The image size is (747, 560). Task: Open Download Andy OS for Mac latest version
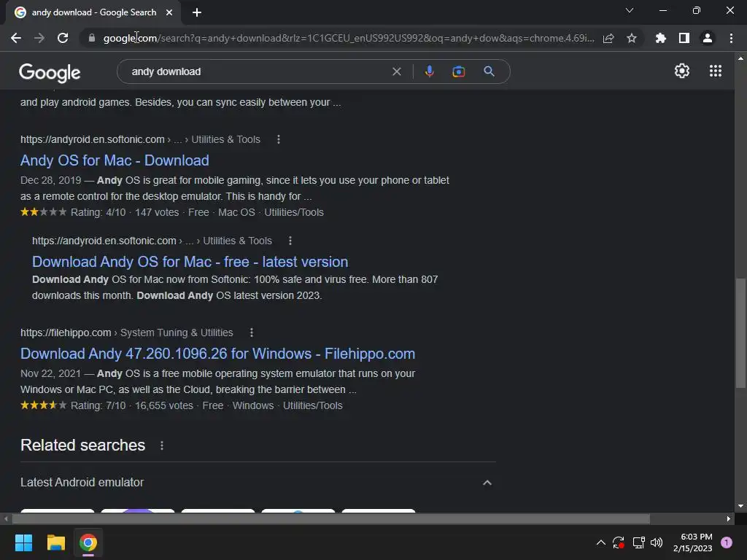click(x=190, y=262)
